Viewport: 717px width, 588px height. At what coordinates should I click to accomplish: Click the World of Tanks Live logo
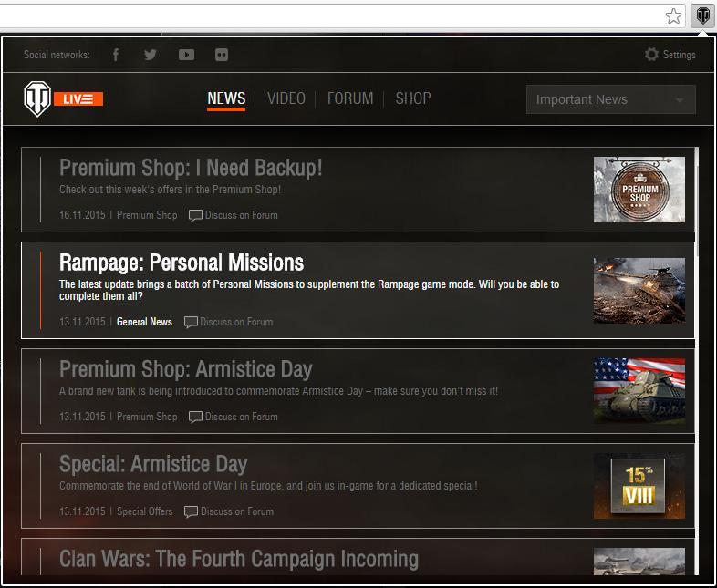point(63,98)
